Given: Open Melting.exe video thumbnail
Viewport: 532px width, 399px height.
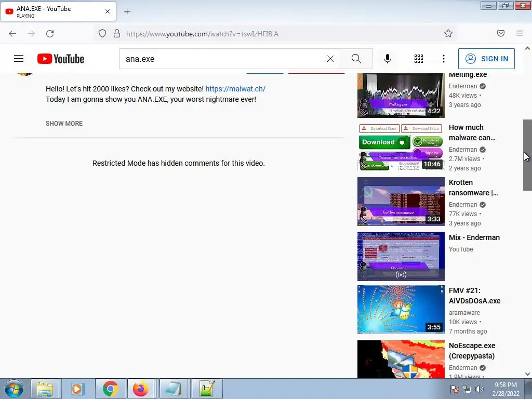Looking at the screenshot, I should (x=401, y=96).
